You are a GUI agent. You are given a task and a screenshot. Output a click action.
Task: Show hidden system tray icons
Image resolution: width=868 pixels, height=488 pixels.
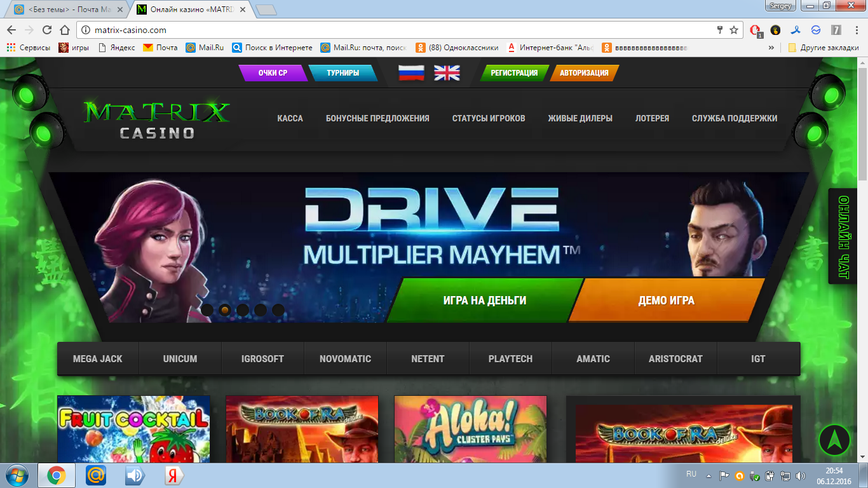click(x=709, y=475)
